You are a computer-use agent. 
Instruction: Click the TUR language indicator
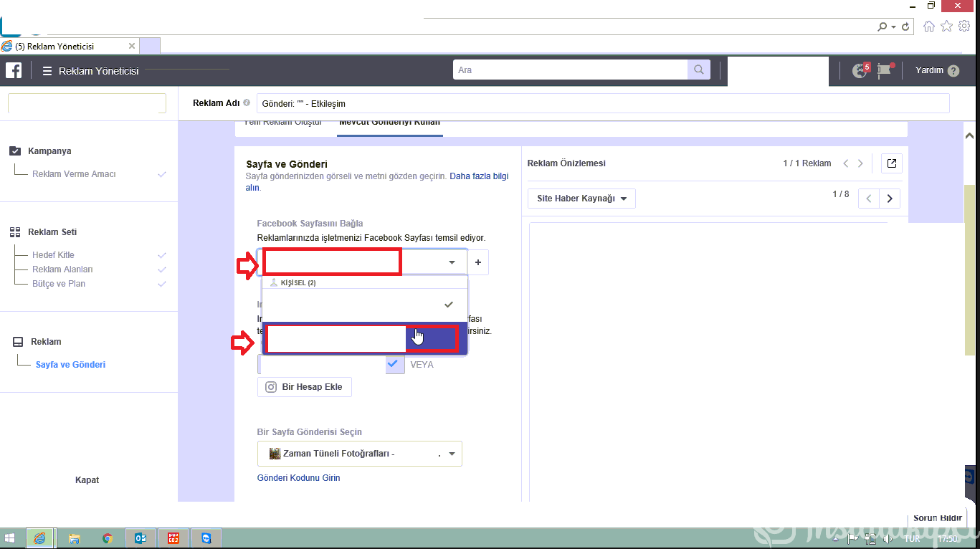point(912,538)
